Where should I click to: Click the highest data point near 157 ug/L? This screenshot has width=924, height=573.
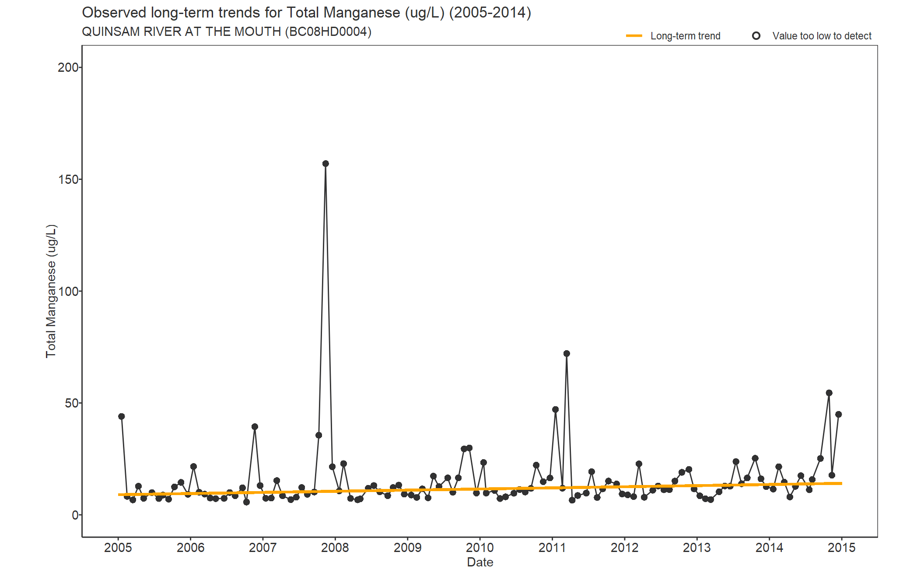[325, 164]
